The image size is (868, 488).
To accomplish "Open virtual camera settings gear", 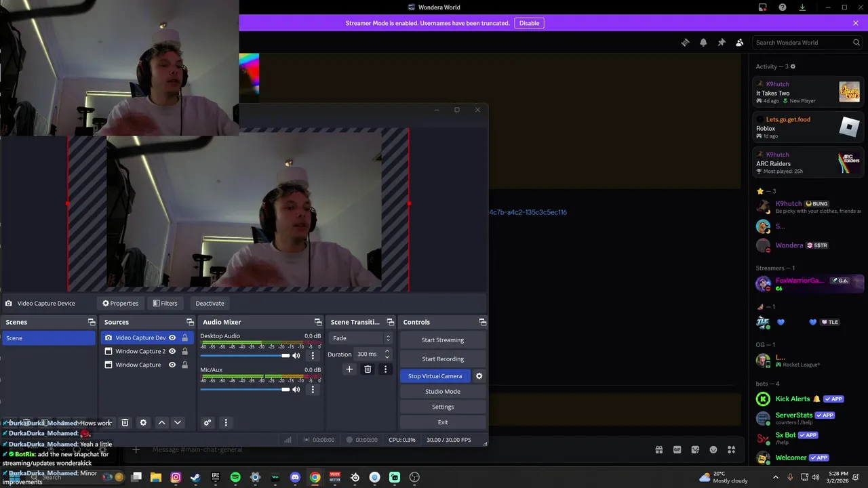I will [479, 376].
